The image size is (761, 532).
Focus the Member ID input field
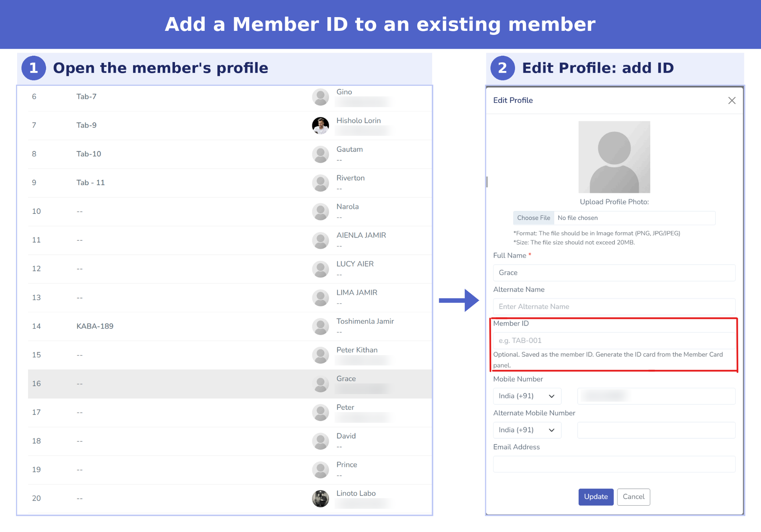[614, 340]
